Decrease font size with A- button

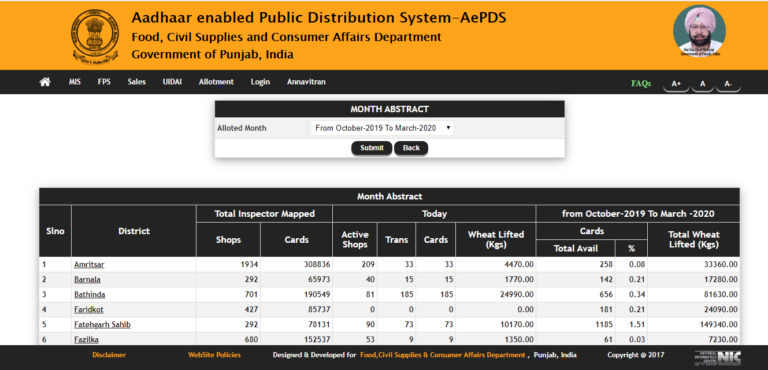point(728,84)
